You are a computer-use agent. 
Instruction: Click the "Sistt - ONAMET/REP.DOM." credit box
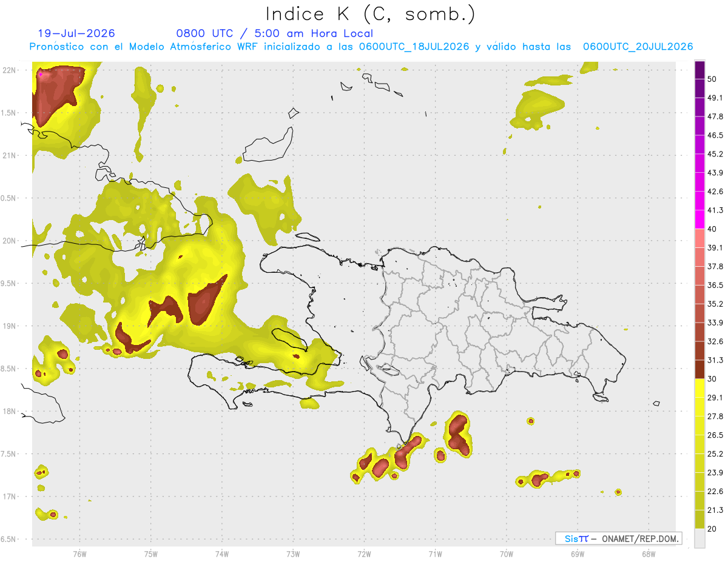tap(618, 538)
